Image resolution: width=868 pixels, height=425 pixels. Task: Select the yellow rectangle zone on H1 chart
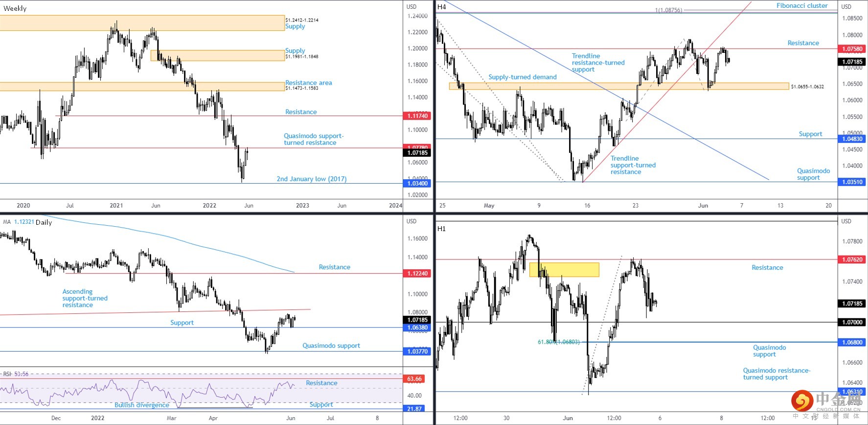click(564, 270)
